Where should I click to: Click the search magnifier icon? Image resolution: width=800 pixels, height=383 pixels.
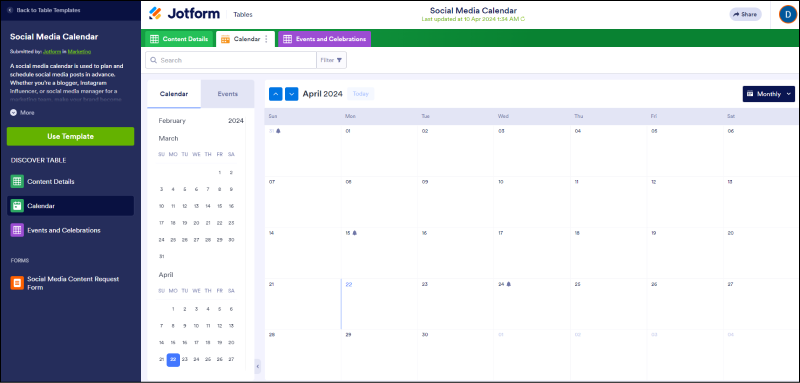coord(154,60)
